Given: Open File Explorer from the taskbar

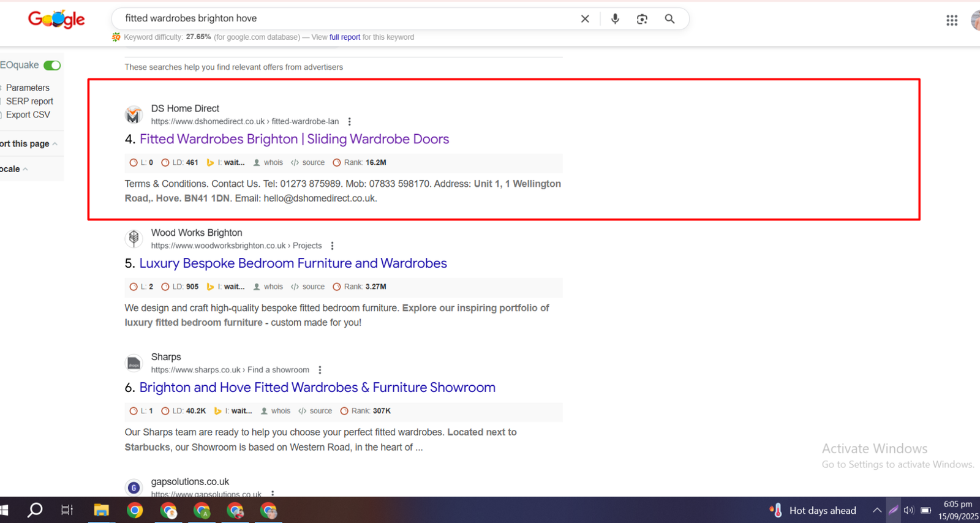Looking at the screenshot, I should coord(101,510).
